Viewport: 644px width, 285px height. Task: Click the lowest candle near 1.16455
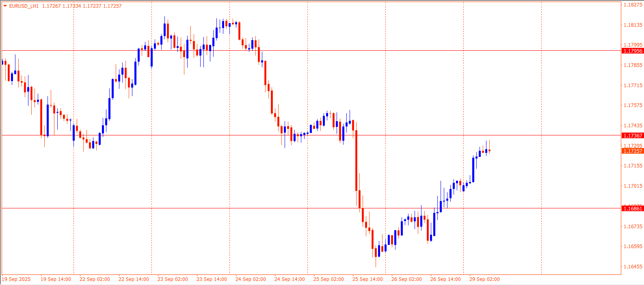point(376,251)
